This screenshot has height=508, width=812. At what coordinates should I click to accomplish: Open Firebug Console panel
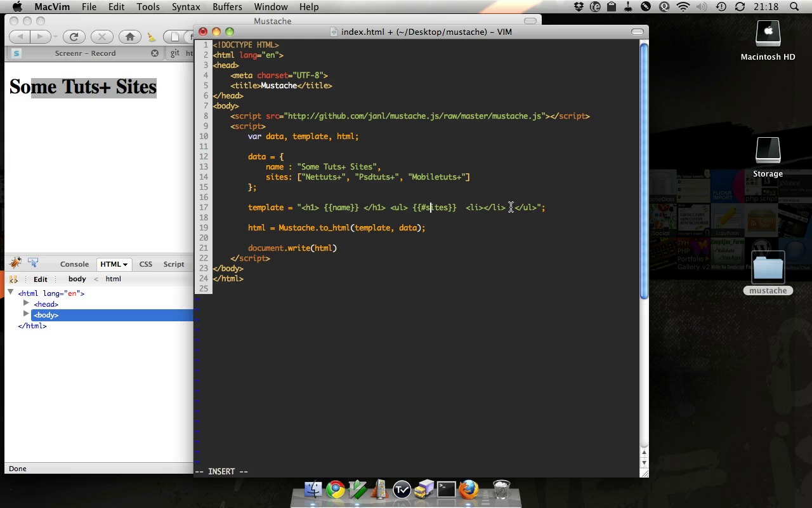click(74, 264)
